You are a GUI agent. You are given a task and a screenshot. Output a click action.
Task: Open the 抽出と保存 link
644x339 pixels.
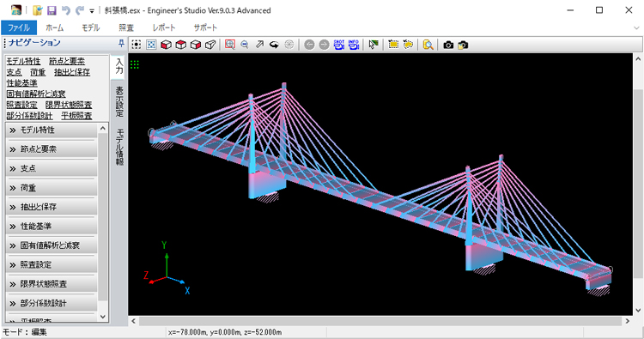click(x=72, y=72)
